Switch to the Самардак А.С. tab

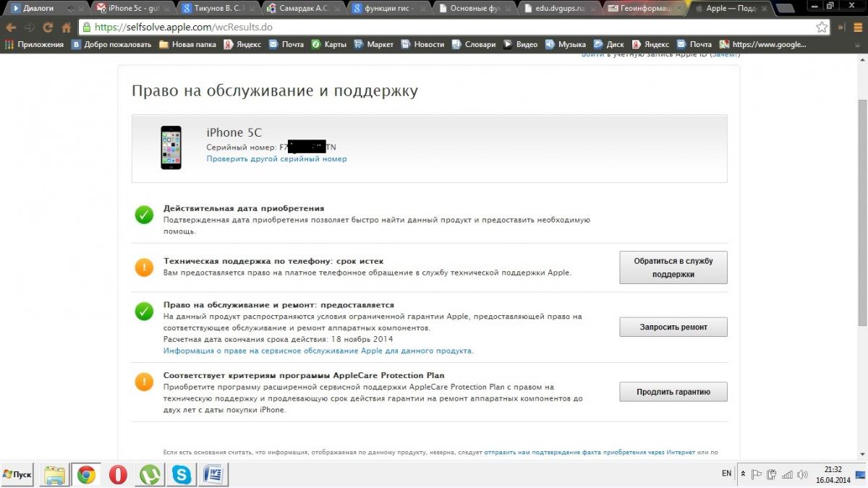[302, 9]
